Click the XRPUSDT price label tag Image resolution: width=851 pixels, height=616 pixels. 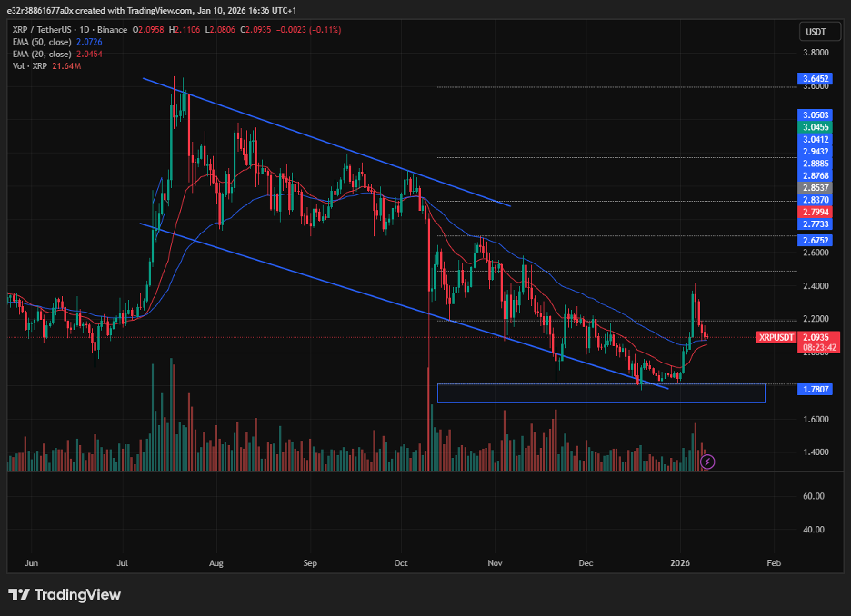pos(776,337)
